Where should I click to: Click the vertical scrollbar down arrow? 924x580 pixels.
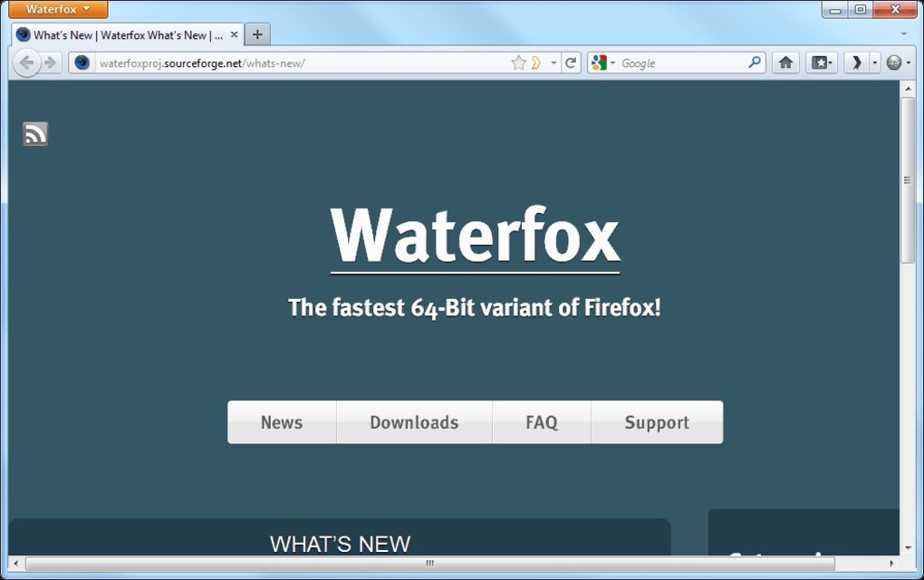click(908, 548)
